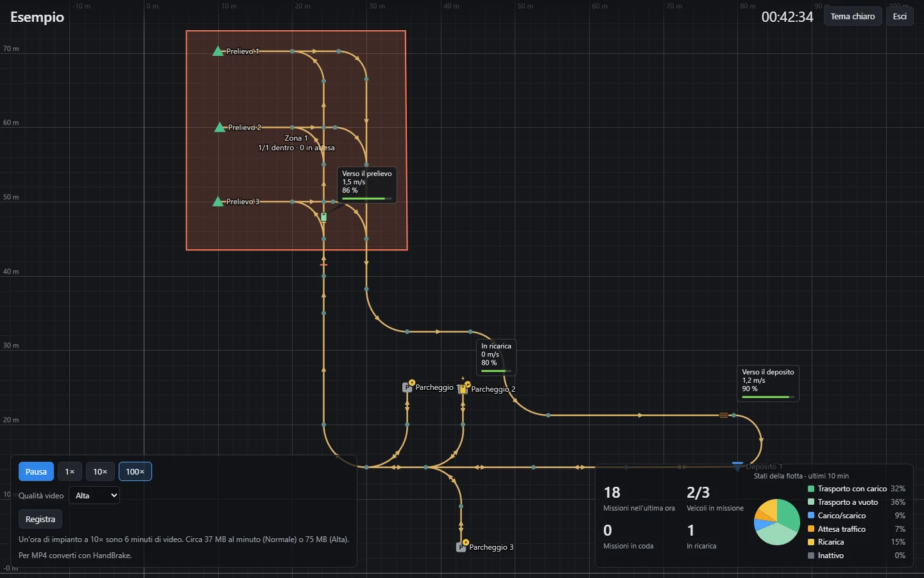This screenshot has width=924, height=578.
Task: Select the 100× speed option
Action: [x=135, y=471]
